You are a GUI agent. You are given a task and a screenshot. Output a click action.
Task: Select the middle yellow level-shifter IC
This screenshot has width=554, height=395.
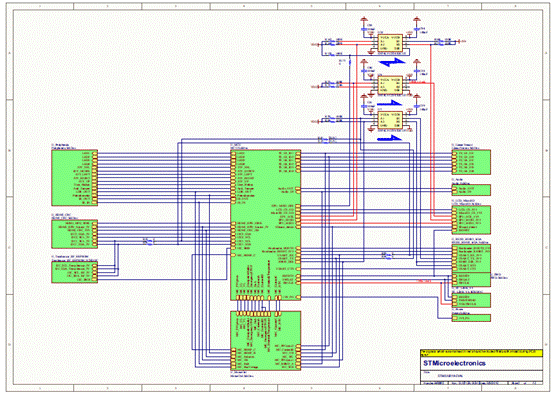coord(390,85)
